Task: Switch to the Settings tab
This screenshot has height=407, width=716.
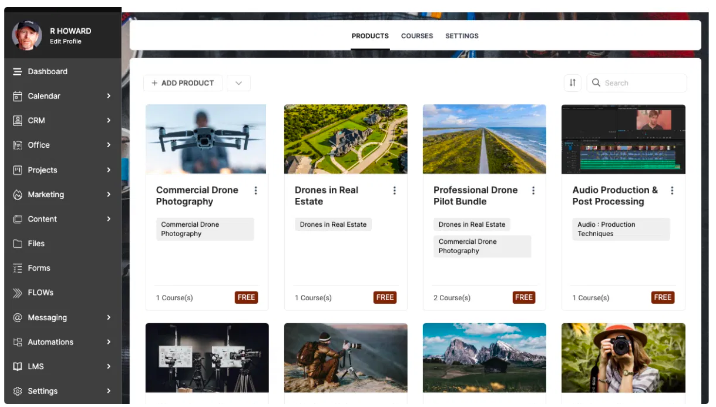Action: pyautogui.click(x=461, y=36)
